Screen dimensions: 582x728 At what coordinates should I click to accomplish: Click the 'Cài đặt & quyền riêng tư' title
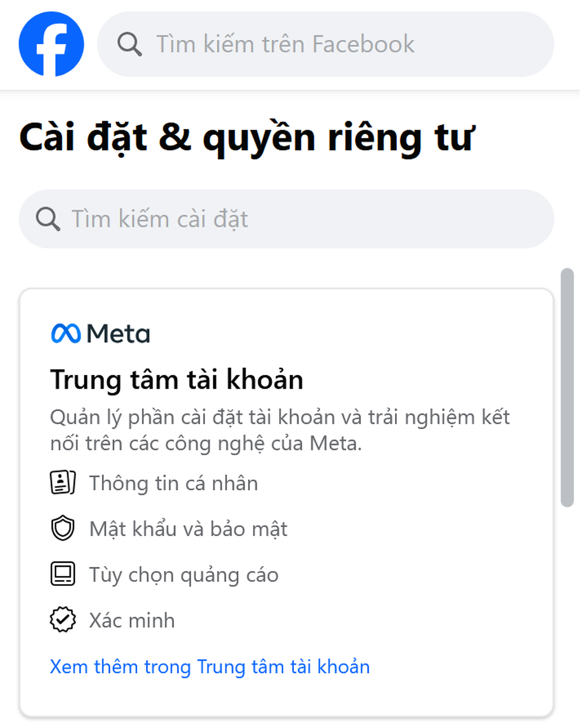(x=247, y=138)
